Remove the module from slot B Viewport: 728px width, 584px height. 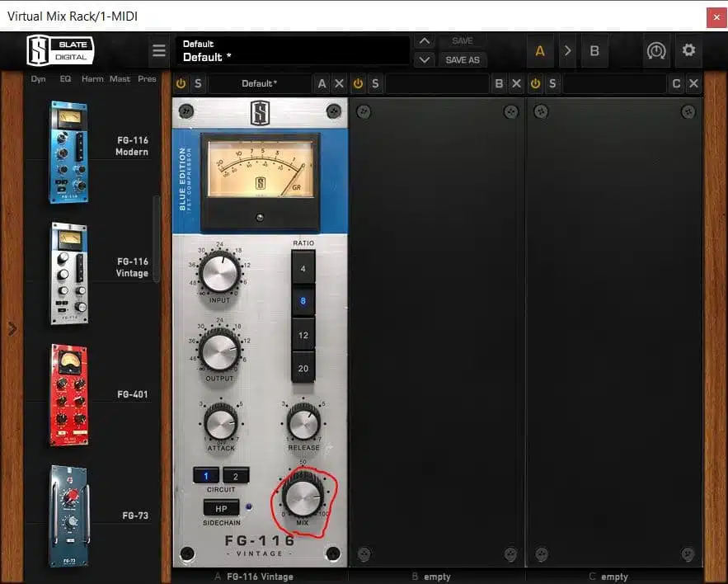[516, 83]
